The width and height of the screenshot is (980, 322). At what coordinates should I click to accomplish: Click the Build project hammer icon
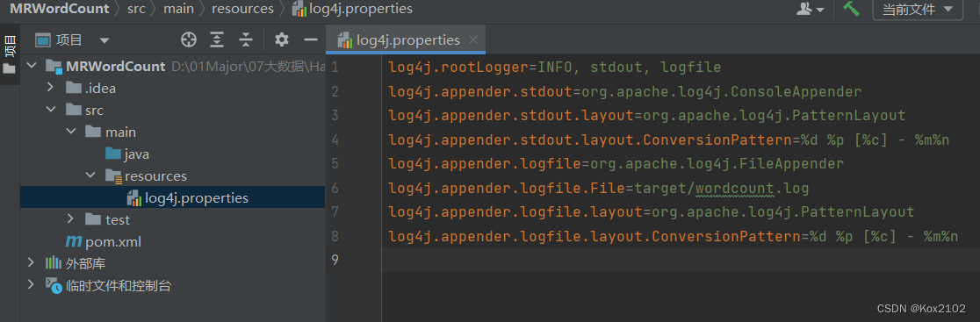[851, 9]
